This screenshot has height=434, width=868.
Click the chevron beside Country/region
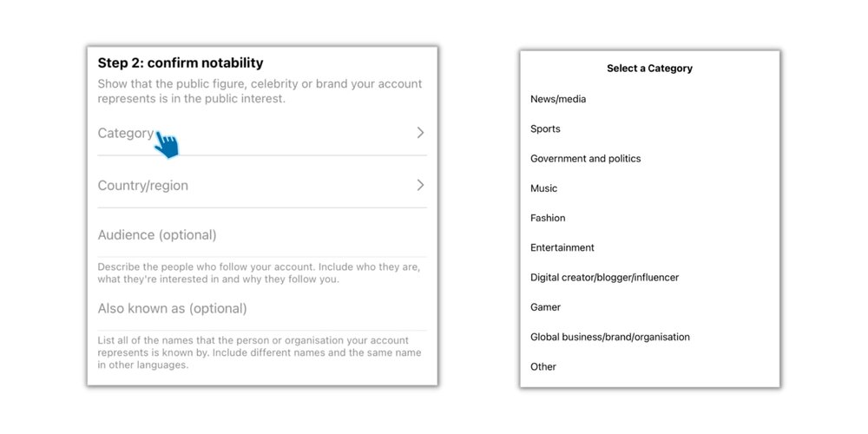(x=420, y=185)
